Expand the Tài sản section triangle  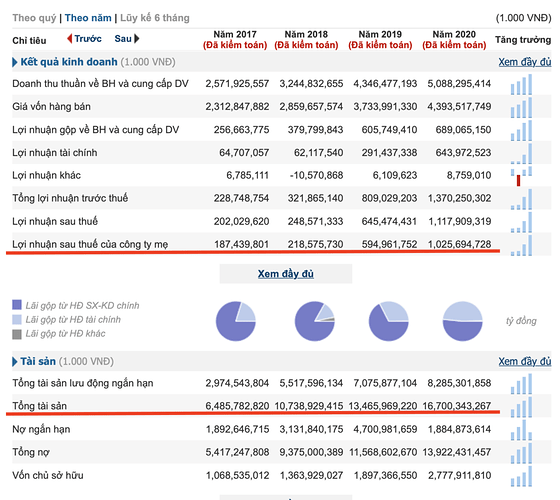[15, 362]
